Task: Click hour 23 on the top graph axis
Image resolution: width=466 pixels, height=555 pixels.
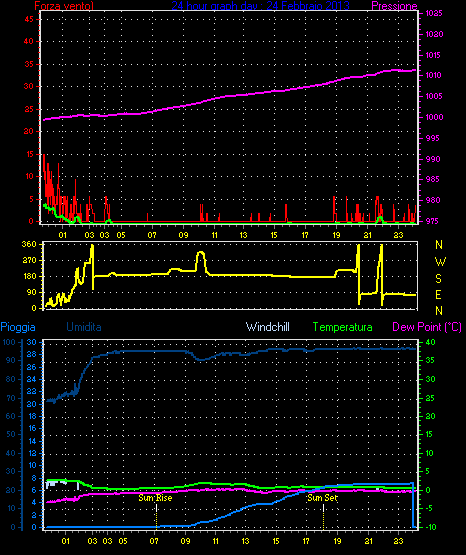Action: pos(399,235)
